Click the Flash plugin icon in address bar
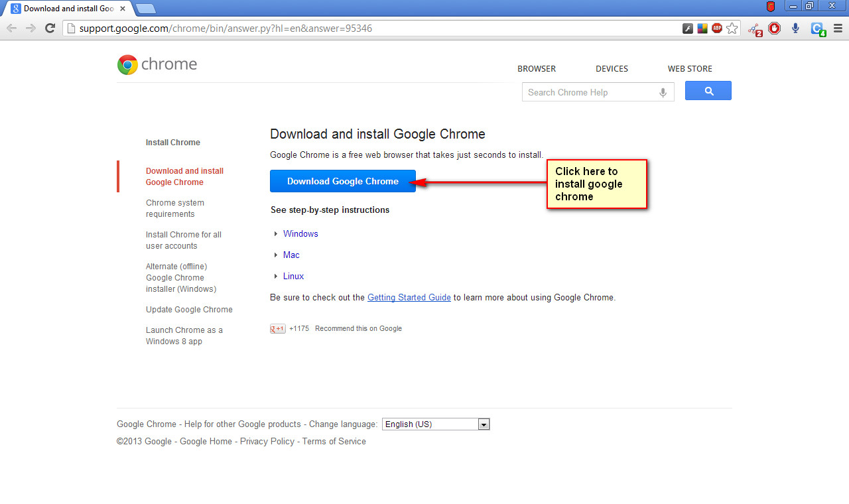Viewport: 849px width, 504px height. pyautogui.click(x=688, y=29)
